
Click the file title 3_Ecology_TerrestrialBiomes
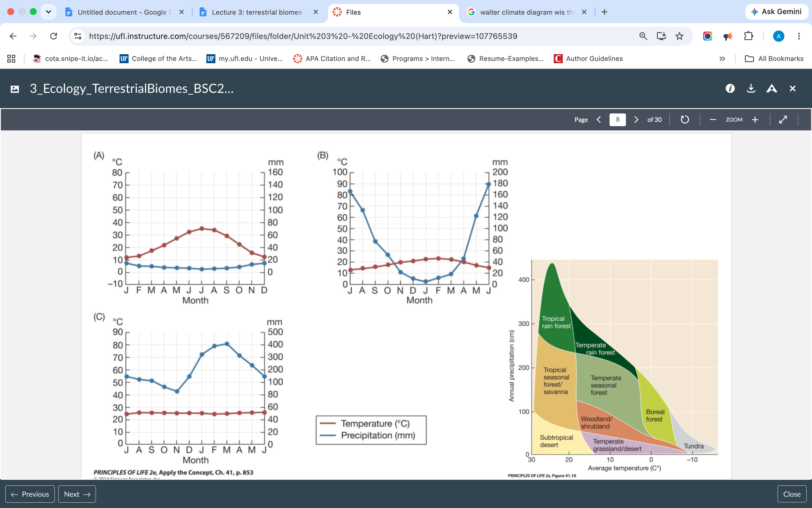[x=132, y=88]
